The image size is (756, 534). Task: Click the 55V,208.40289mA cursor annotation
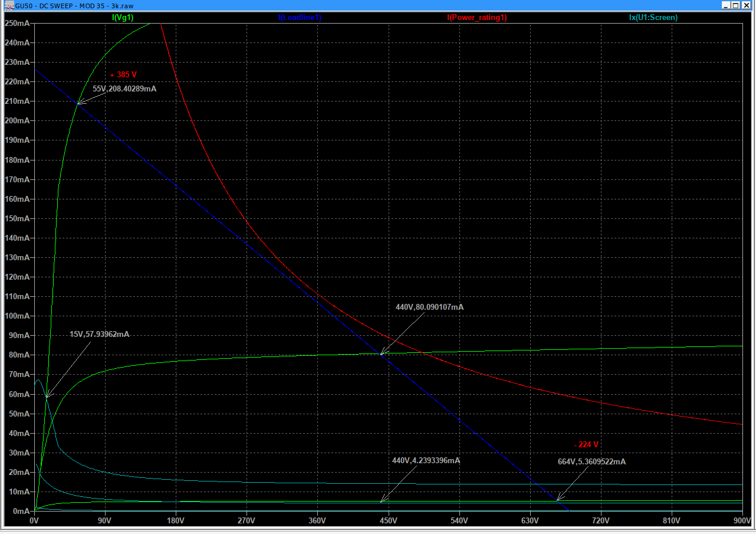[x=124, y=89]
